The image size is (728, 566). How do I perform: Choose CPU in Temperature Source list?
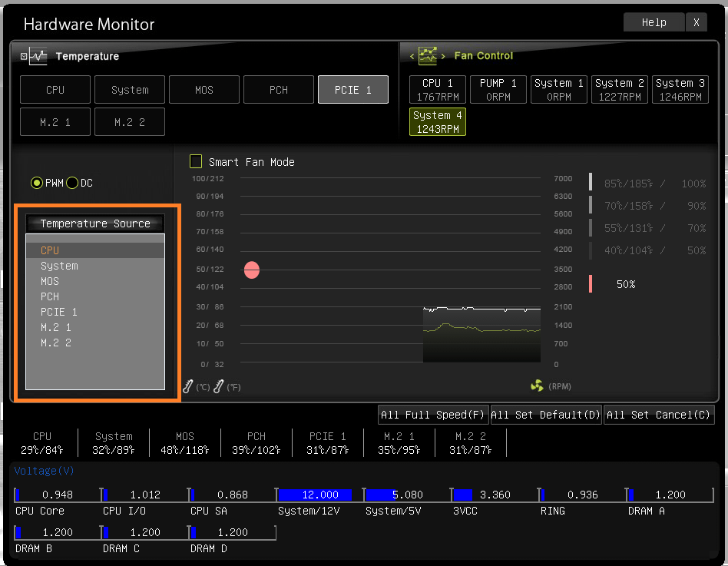tap(95, 250)
